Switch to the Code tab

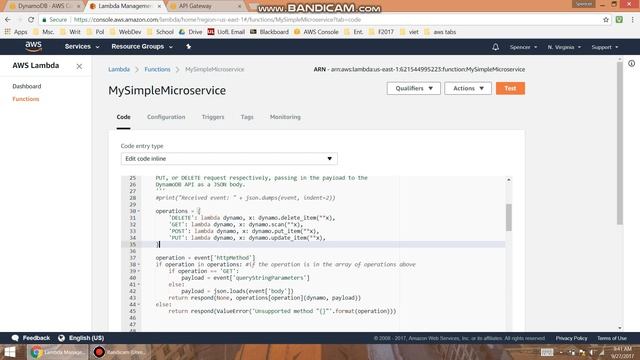(123, 117)
